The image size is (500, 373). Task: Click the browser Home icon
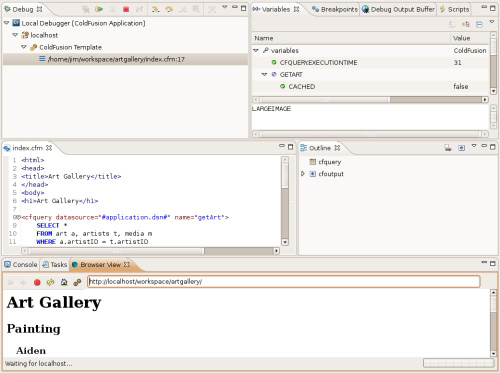[x=64, y=282]
